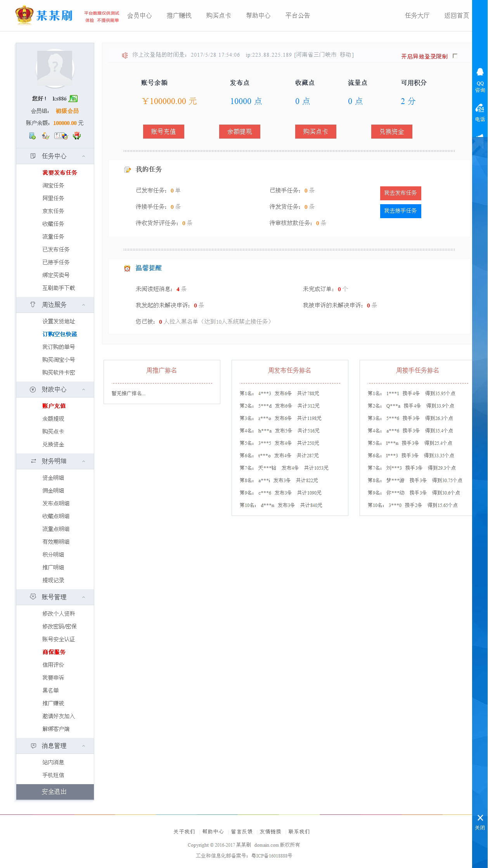Click the green 新 badge beside ks886
488x868 pixels.
[x=73, y=99]
